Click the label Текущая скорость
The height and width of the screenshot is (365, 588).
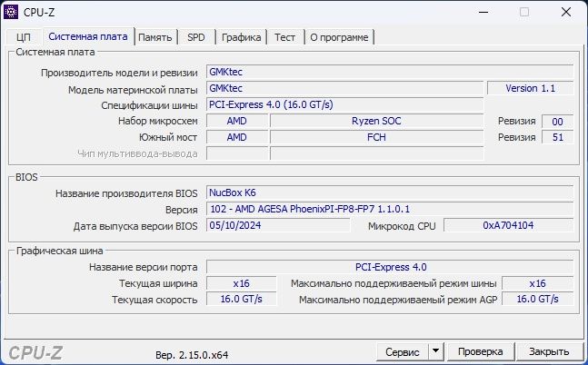154,300
